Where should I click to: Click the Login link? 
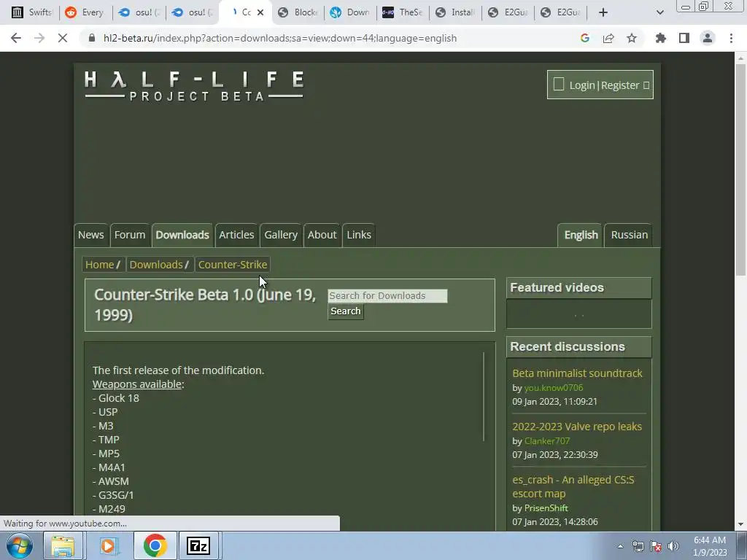(581, 85)
